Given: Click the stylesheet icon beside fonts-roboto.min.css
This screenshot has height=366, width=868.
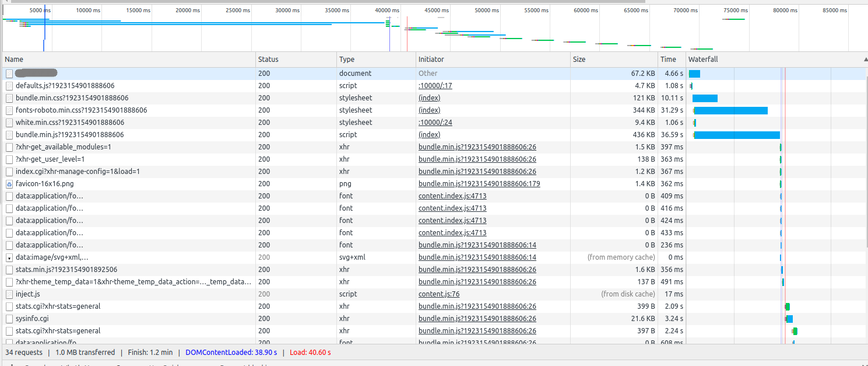Looking at the screenshot, I should pyautogui.click(x=8, y=110).
